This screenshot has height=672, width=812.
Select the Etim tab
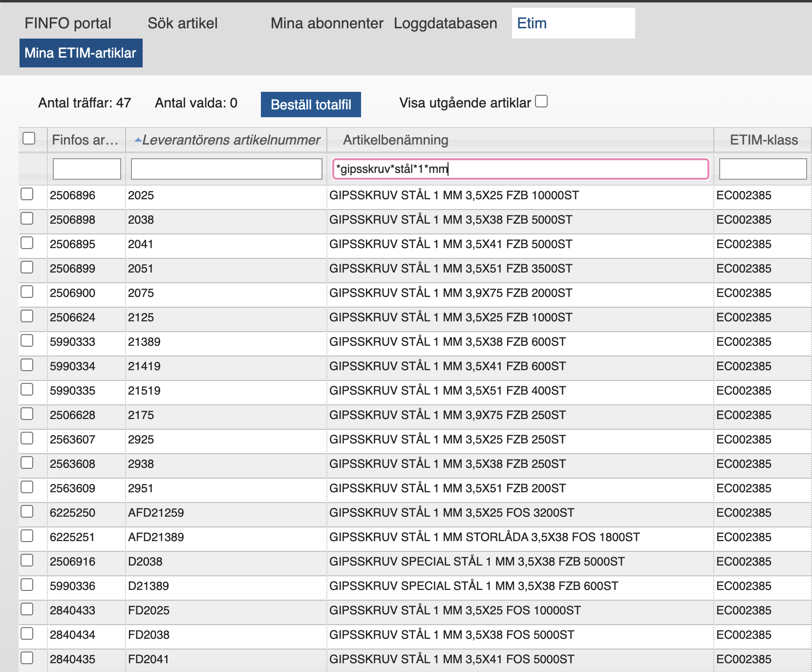coord(532,23)
